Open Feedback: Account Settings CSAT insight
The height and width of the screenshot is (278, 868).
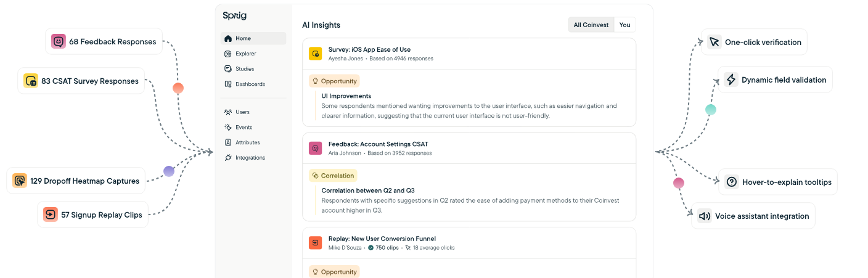[x=378, y=144]
